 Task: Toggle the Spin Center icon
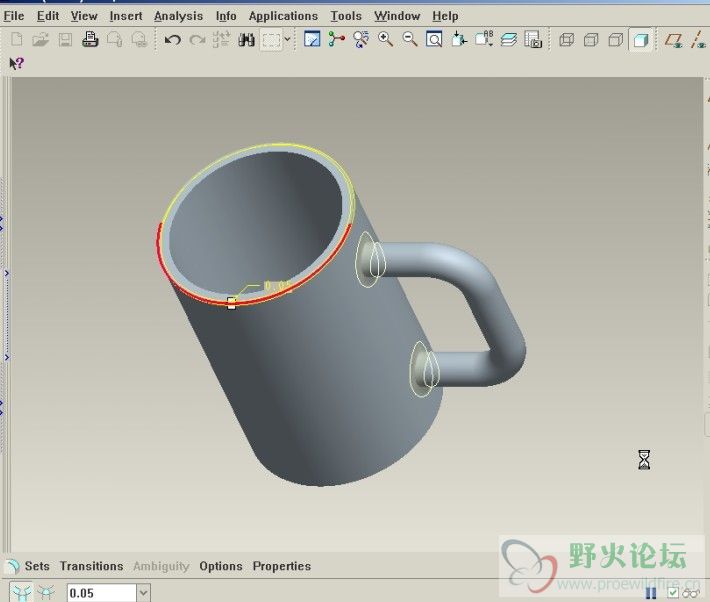pyautogui.click(x=336, y=39)
